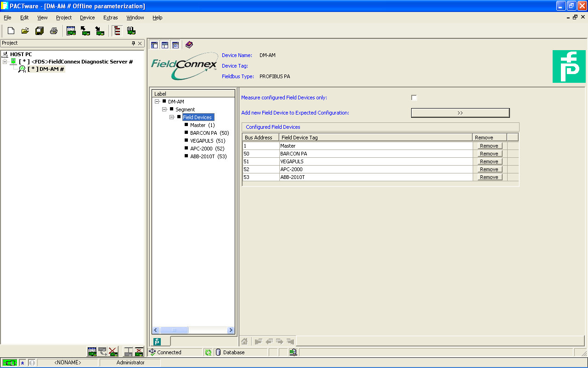This screenshot has width=588, height=368.
Task: Pin the Project panel
Action: 134,43
